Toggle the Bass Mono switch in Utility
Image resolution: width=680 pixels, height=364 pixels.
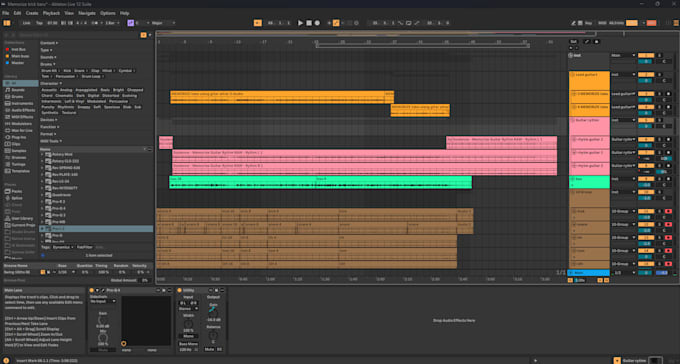(x=188, y=344)
